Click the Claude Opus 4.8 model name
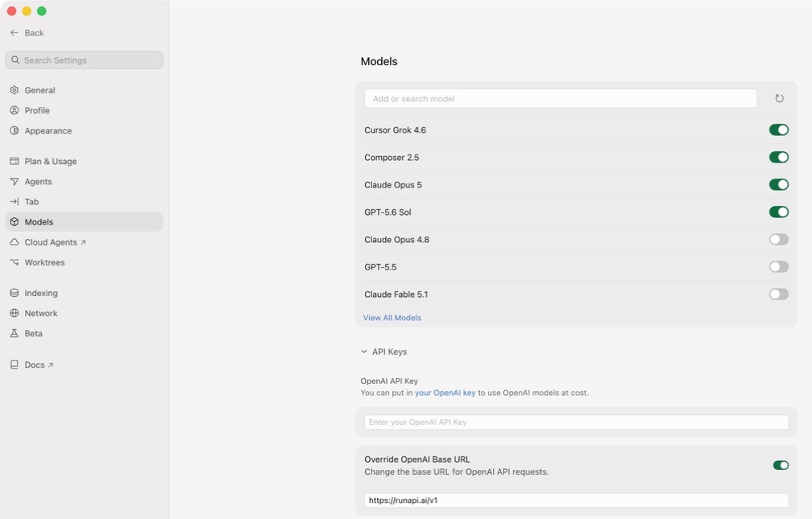Screen dimensions: 812x519 click(x=396, y=240)
